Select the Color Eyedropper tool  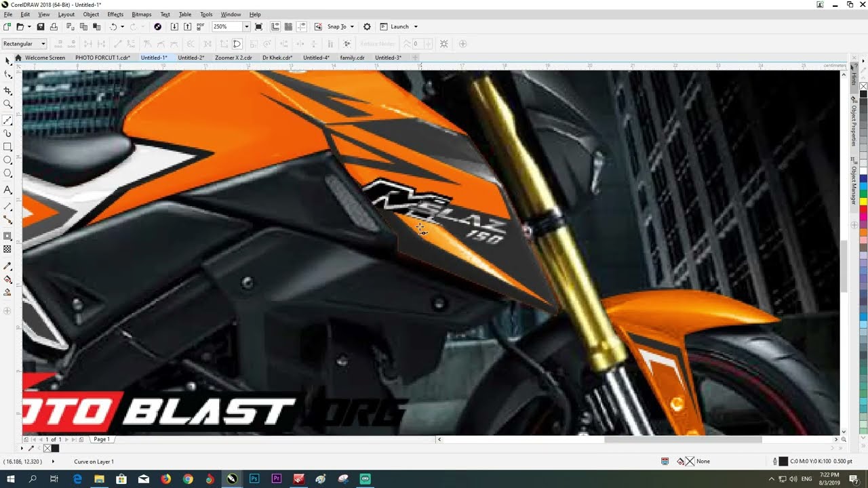(7, 266)
